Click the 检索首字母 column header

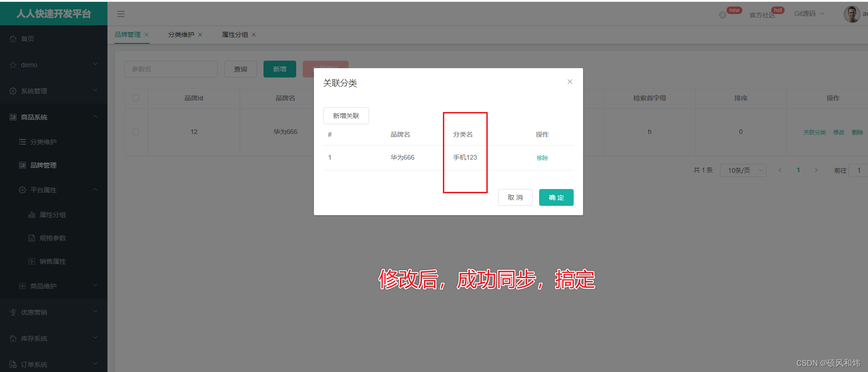(x=650, y=98)
